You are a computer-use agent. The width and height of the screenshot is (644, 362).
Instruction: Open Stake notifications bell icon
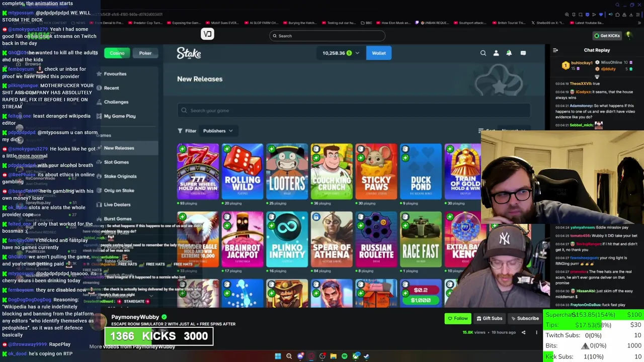[x=509, y=53]
